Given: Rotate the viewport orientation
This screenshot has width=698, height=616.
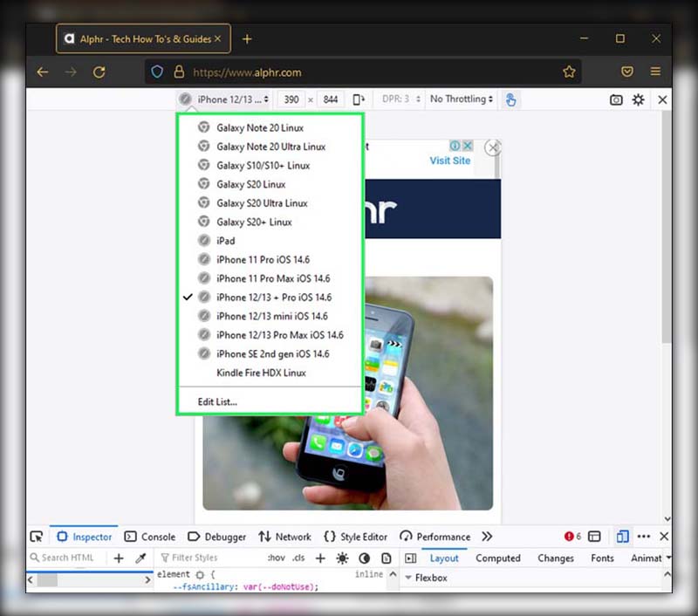Looking at the screenshot, I should pos(359,99).
